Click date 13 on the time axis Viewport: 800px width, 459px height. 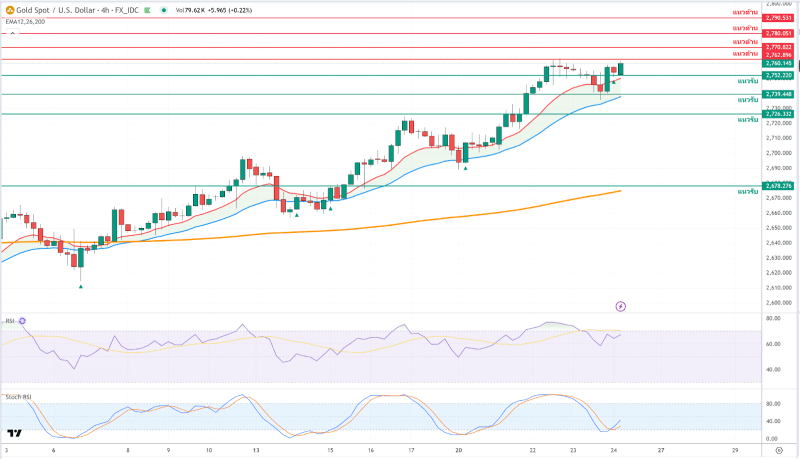tap(257, 451)
